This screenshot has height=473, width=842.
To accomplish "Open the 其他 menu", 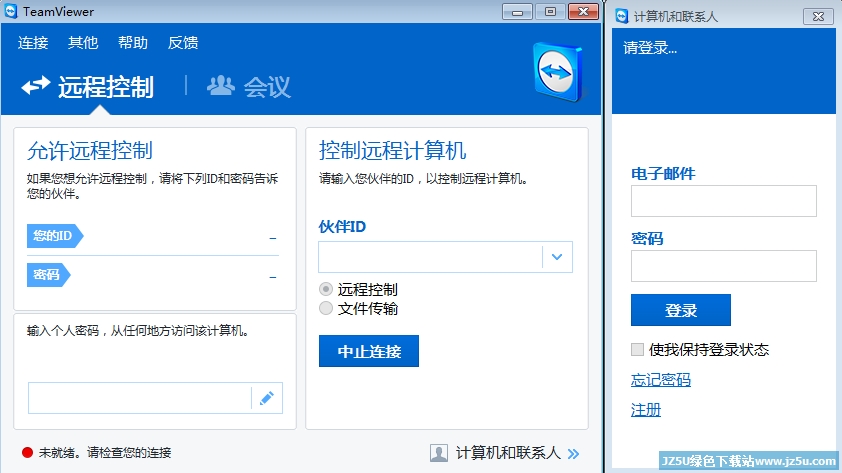I will (x=83, y=42).
